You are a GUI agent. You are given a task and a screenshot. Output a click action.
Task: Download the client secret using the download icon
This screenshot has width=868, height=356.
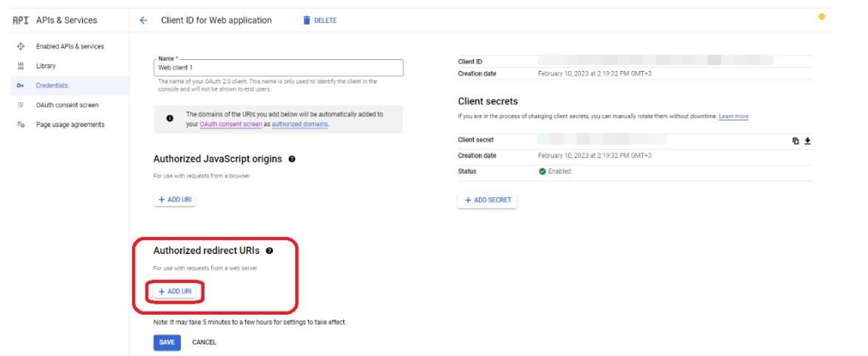[807, 140]
